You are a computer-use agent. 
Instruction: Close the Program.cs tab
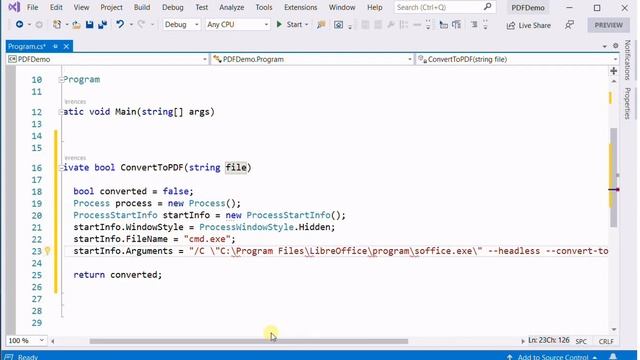(66, 47)
